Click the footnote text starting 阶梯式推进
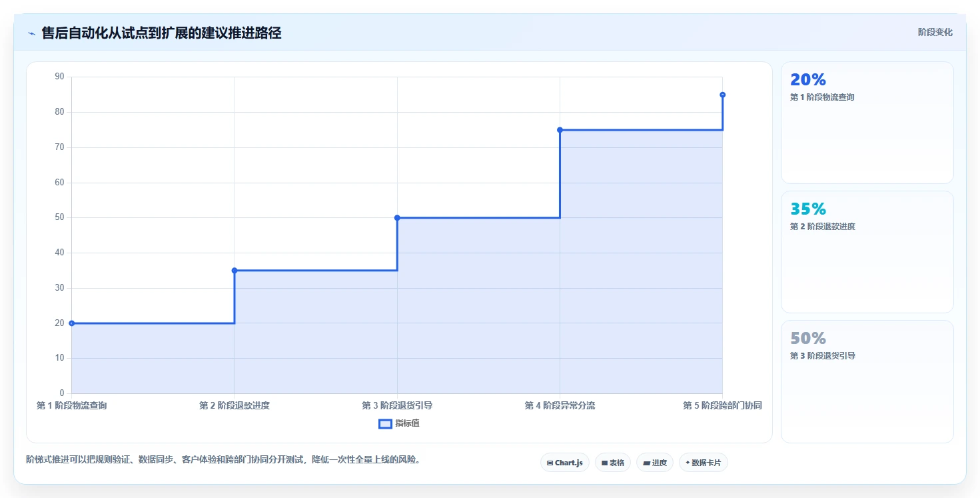This screenshot has height=498, width=980. point(225,459)
